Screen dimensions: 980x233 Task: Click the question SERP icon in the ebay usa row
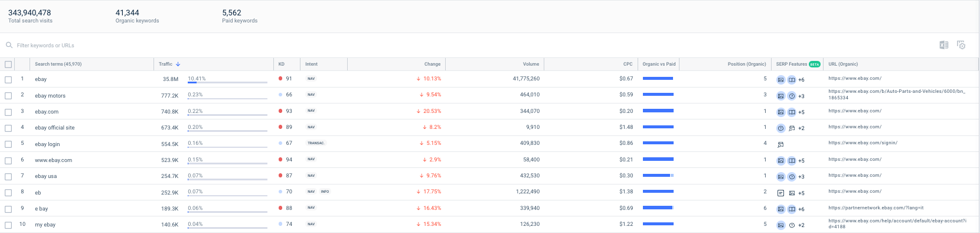pos(792,176)
